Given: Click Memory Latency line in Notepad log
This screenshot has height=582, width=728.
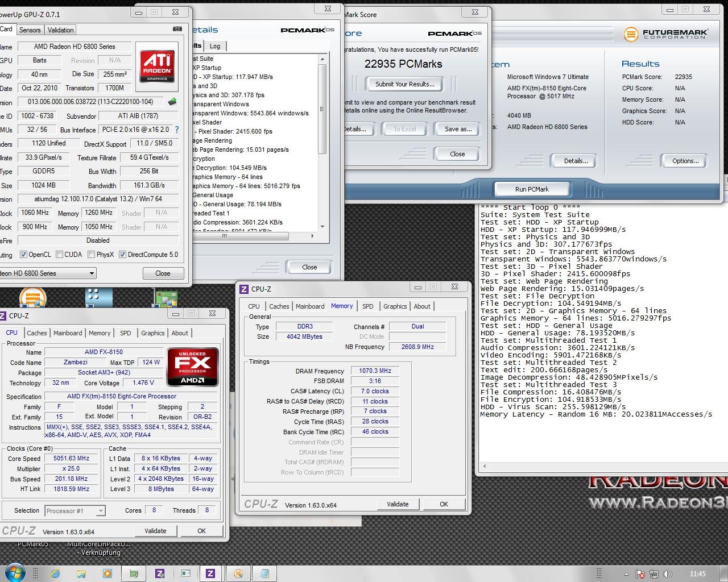Looking at the screenshot, I should 596,414.
